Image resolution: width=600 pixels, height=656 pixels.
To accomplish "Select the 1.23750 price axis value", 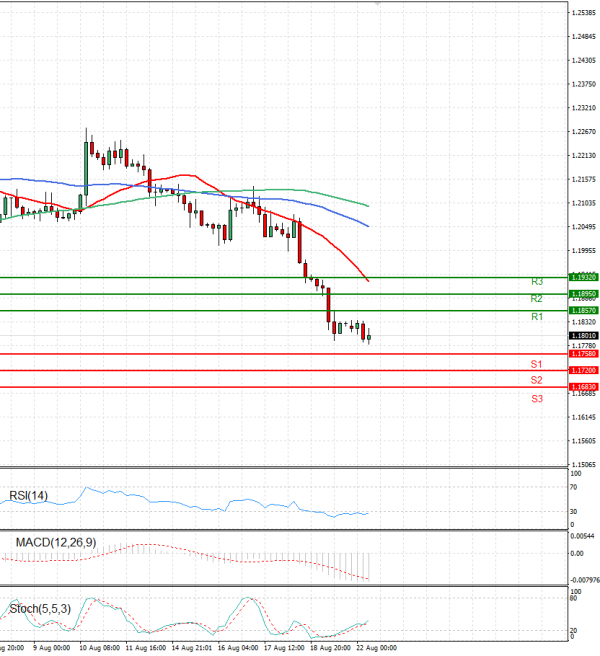I will point(584,84).
